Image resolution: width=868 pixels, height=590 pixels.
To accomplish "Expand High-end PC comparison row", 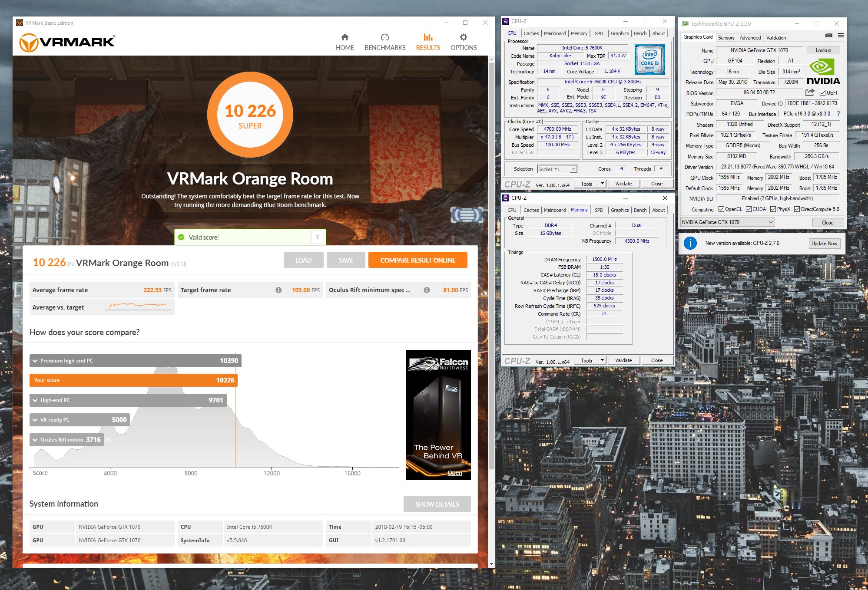I will 128,400.
